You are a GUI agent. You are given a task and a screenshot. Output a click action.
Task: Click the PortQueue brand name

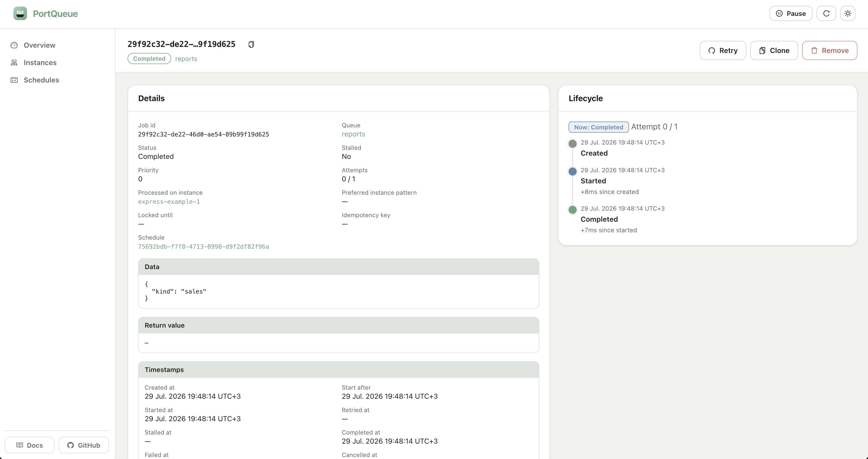(55, 14)
